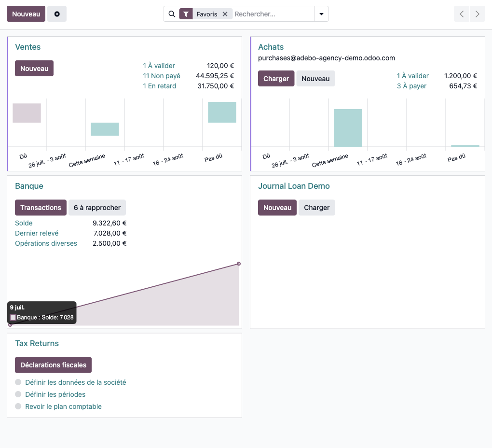Expand the search options dropdown arrow
The height and width of the screenshot is (448, 492).
[321, 14]
